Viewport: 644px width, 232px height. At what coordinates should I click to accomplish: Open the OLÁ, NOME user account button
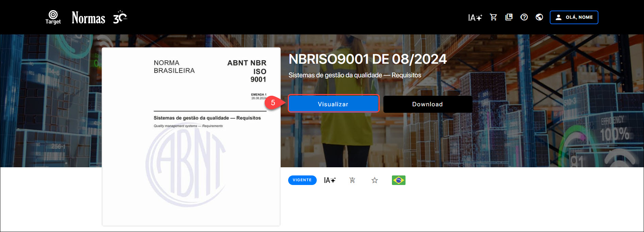point(574,17)
